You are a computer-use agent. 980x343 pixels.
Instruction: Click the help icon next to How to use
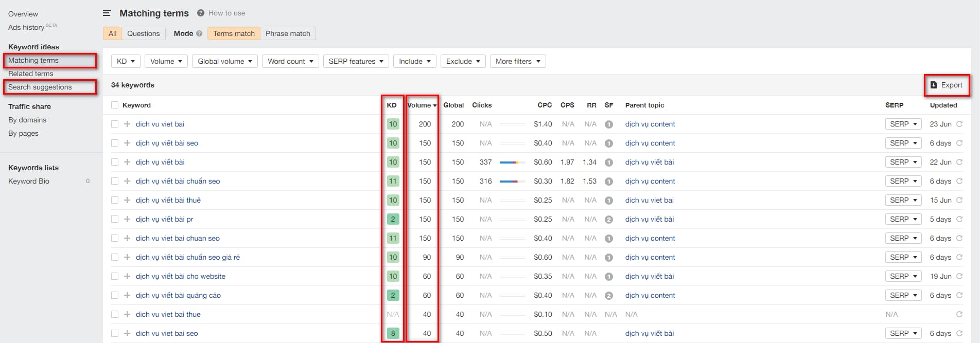[x=201, y=13]
